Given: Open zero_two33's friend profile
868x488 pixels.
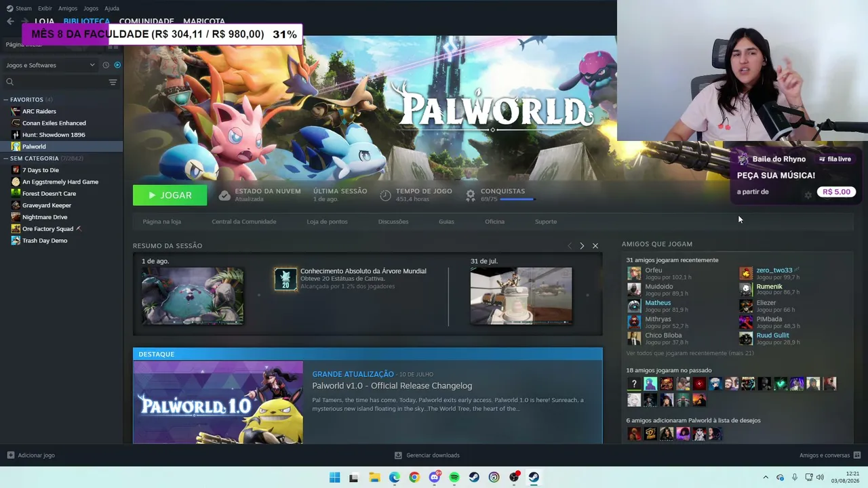Looking at the screenshot, I should (x=774, y=270).
